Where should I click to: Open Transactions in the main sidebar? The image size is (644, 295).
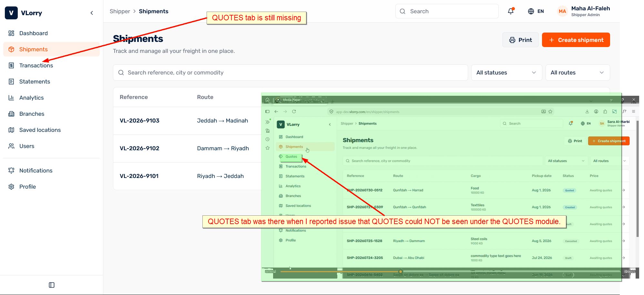click(x=51, y=65)
